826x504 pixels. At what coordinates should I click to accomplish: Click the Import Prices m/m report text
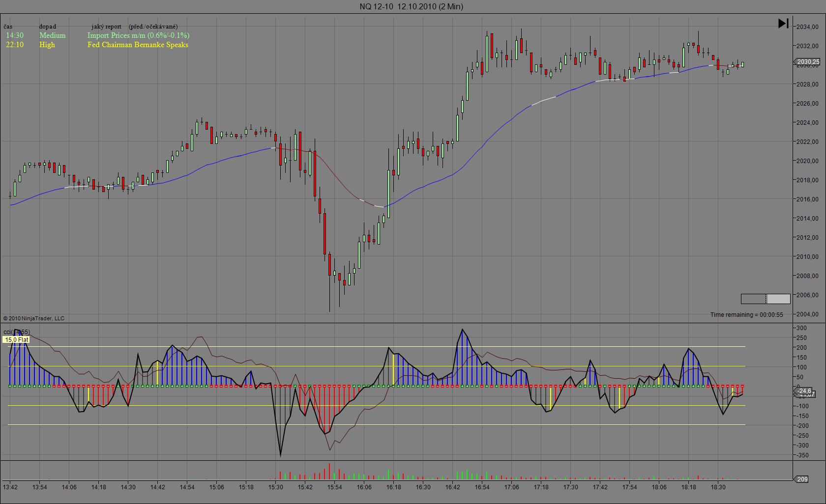tap(138, 35)
